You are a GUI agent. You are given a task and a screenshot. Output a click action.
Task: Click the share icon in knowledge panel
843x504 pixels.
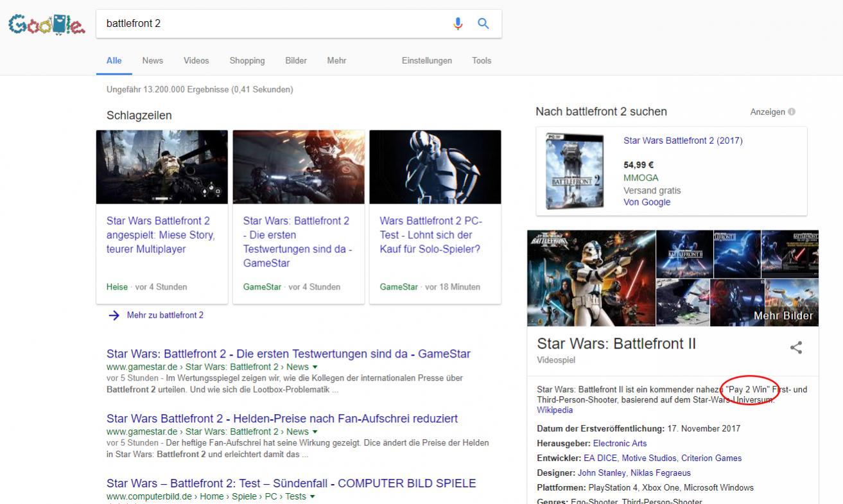tap(796, 347)
